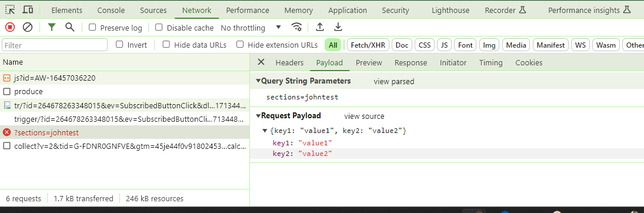Click the script icon of js?id=AW-16457036220
Image resolution: width=644 pixels, height=213 pixels.
pos(6,78)
